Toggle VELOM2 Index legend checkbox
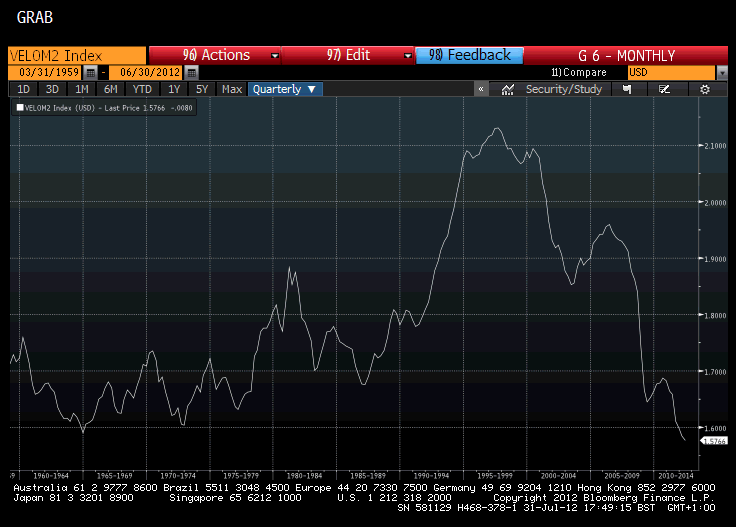The image size is (736, 527). [20, 107]
